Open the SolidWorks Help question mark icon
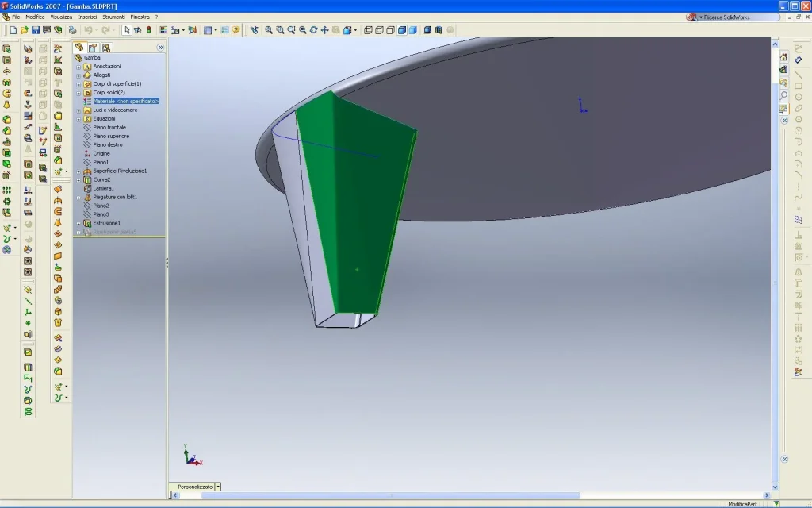The width and height of the screenshot is (812, 508). pyautogui.click(x=236, y=30)
